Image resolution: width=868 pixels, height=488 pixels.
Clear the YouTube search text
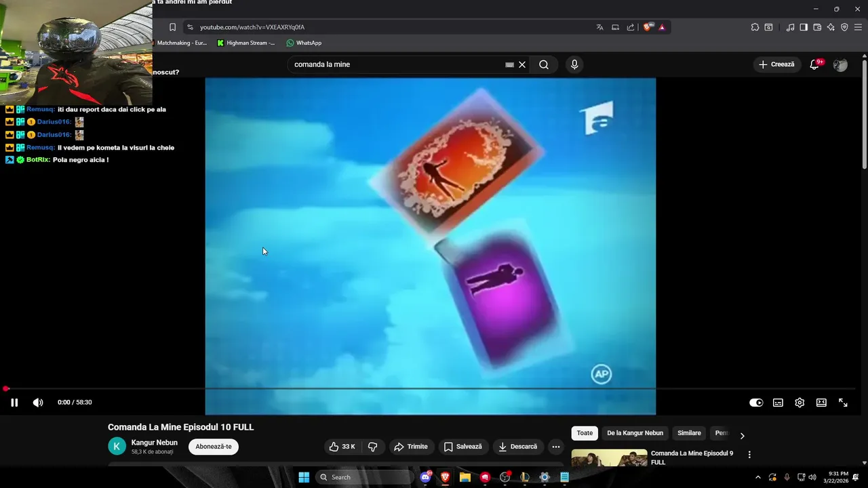click(522, 64)
